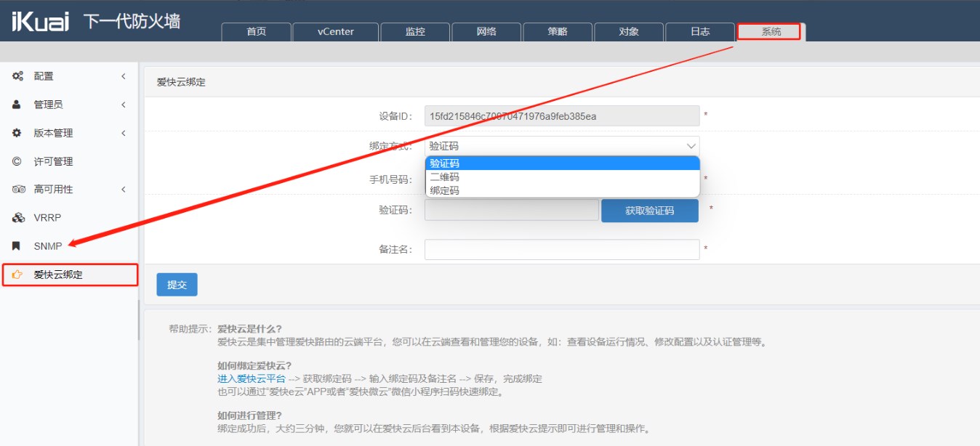Open 管理员 in the sidebar
The image size is (980, 446).
coord(69,105)
